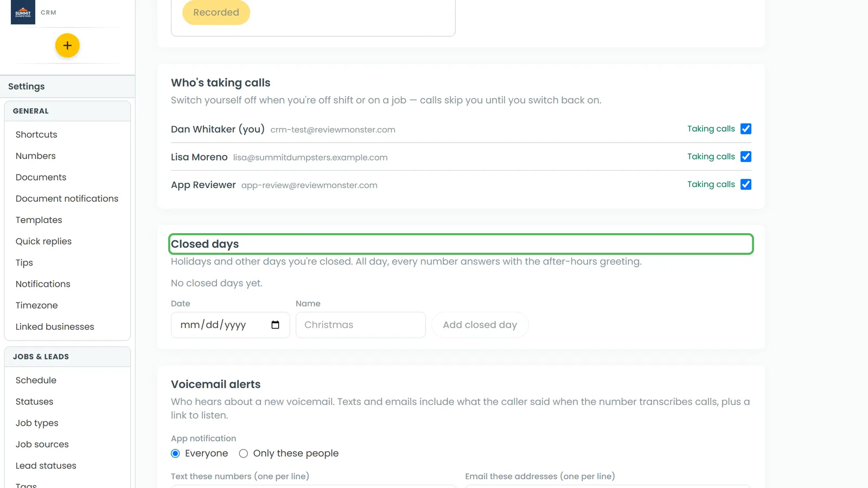Select Only these people radio option

[x=244, y=453]
